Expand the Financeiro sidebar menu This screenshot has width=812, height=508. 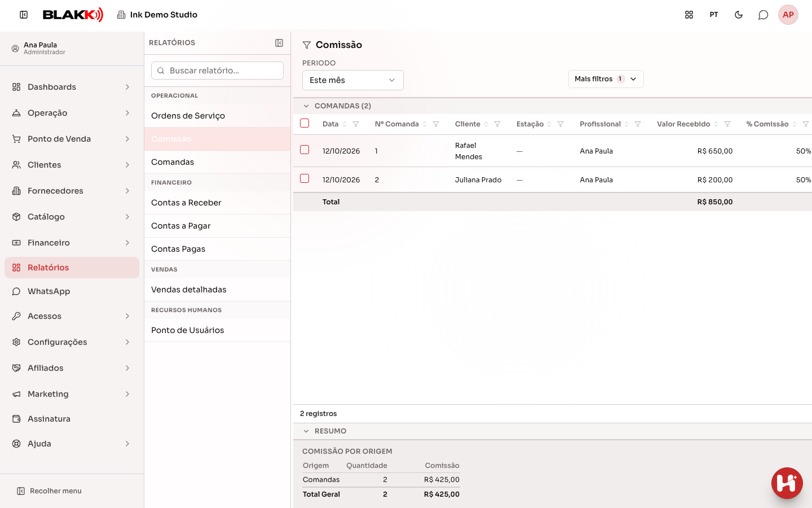point(72,243)
